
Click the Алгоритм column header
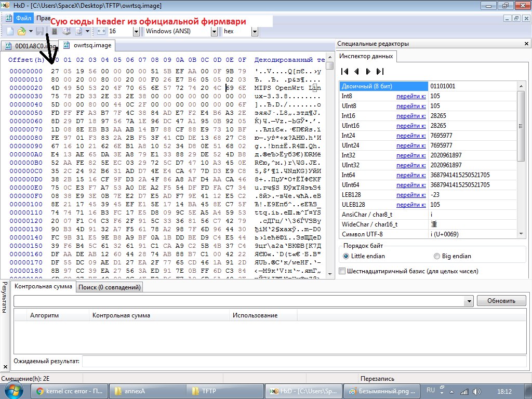coord(58,315)
